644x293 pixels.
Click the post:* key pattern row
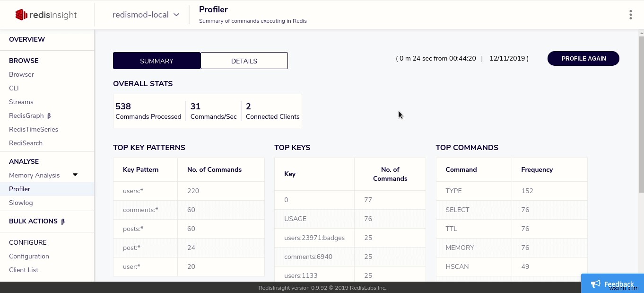coord(189,248)
